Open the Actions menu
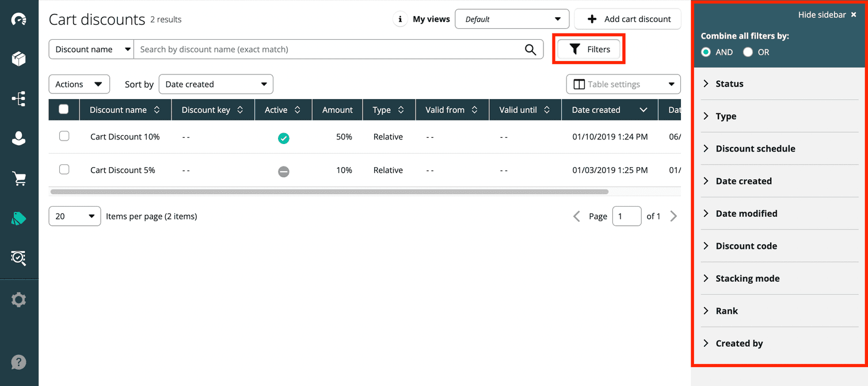Screen dimensions: 868x386 [79, 84]
